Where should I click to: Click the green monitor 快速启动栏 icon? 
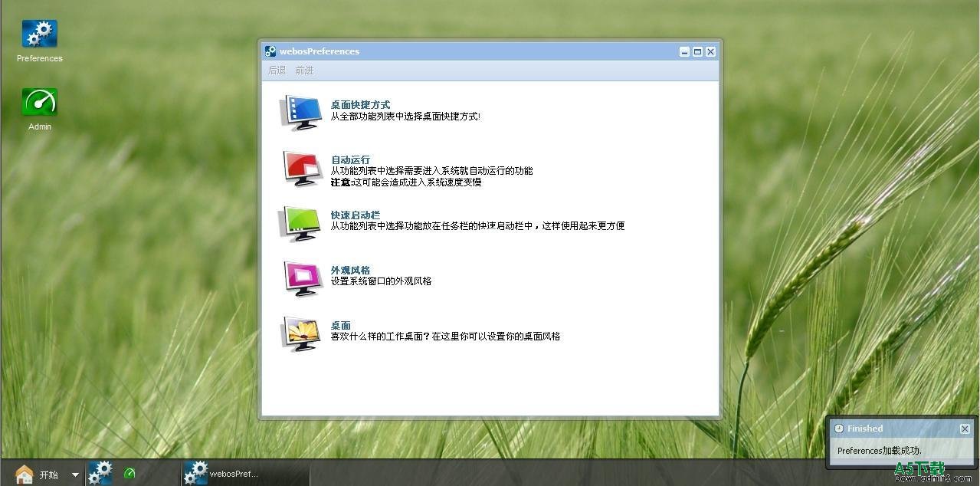pos(300,222)
